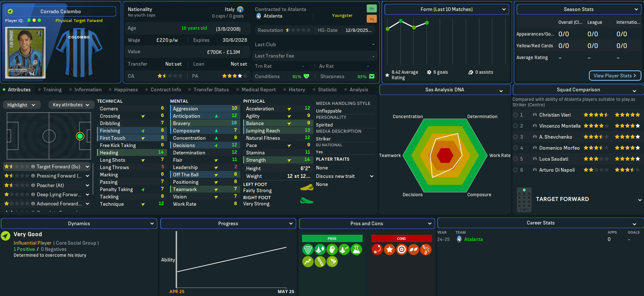Click the player portrait photo
Viewport: 644px width, 296px height.
pos(25,52)
